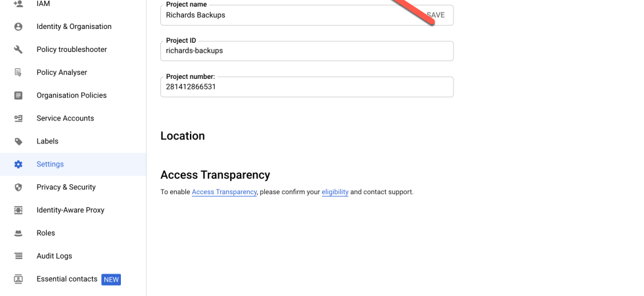Edit the Project name field
Image resolution: width=644 pixels, height=296 pixels.
click(289, 15)
